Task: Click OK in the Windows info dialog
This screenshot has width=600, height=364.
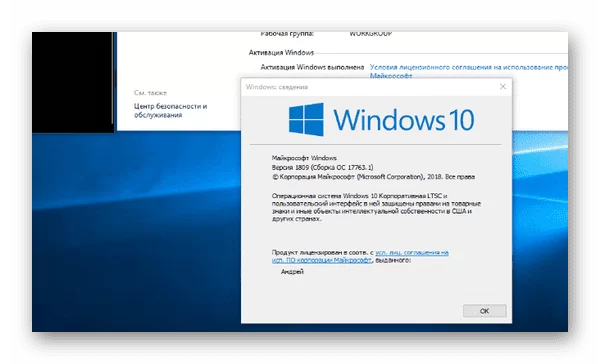Action: 484,311
